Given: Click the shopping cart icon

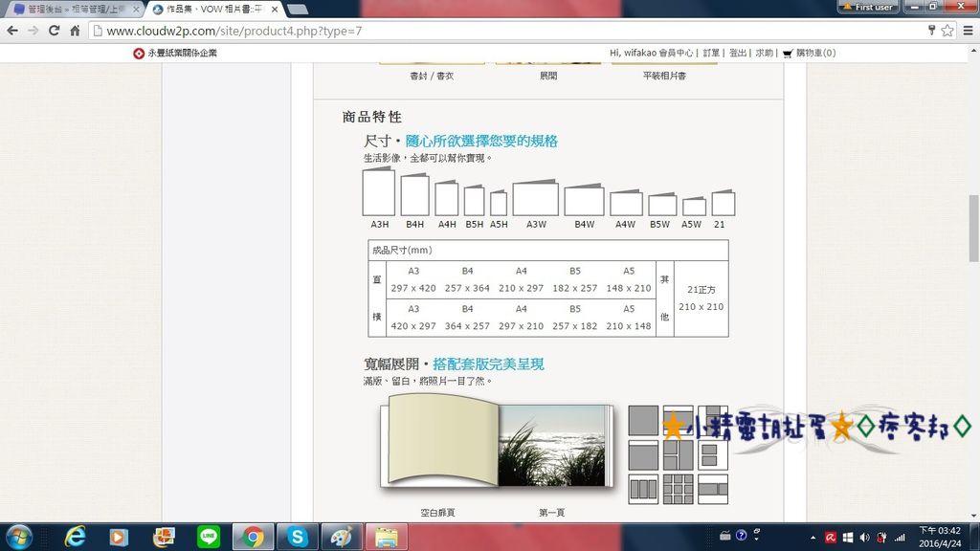Looking at the screenshot, I should tap(788, 54).
